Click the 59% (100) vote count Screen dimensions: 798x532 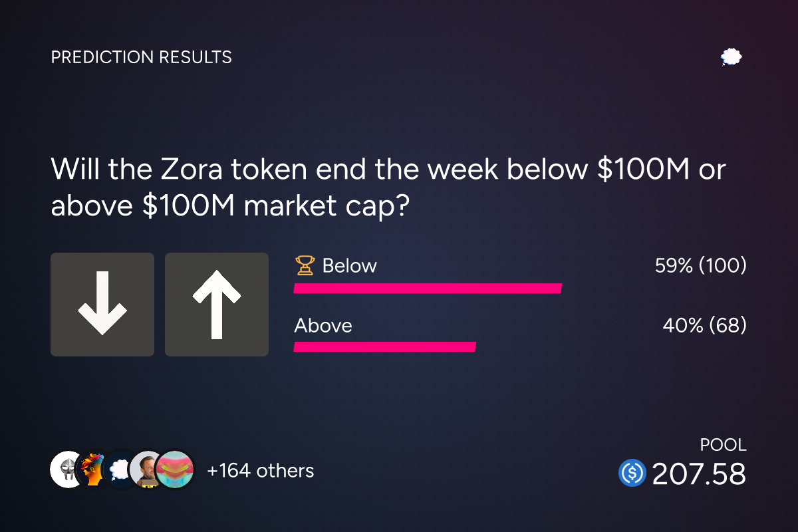pos(701,266)
